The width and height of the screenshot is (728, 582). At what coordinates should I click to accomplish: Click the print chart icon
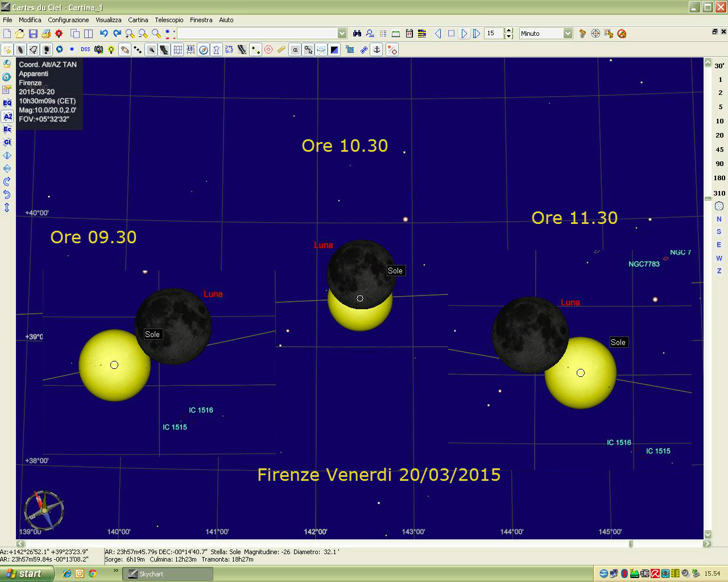pyautogui.click(x=46, y=34)
